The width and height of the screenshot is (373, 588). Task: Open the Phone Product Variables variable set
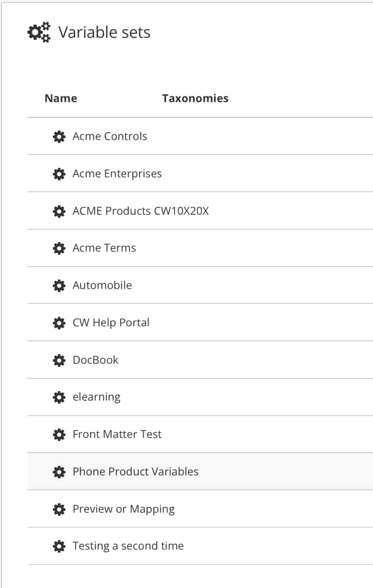click(x=135, y=471)
